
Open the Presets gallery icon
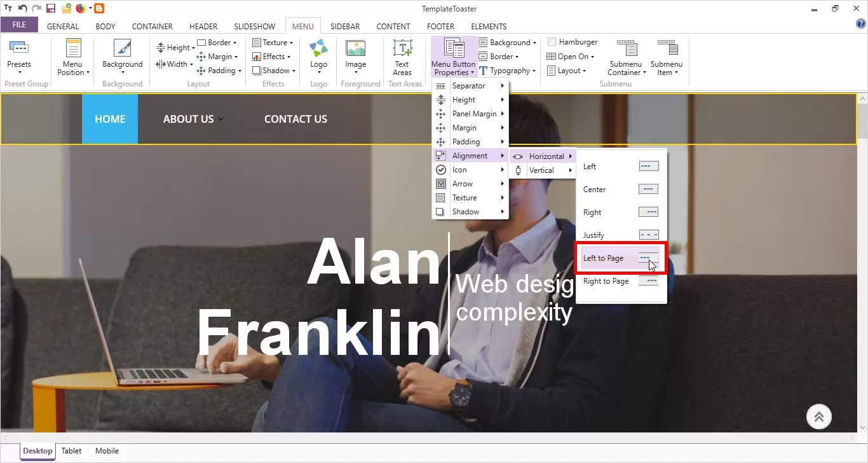(18, 48)
